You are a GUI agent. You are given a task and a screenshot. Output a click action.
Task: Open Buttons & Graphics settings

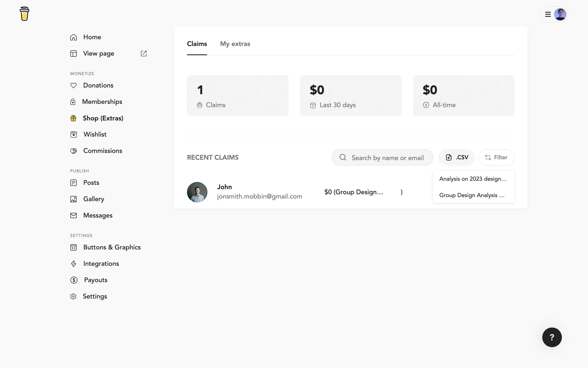point(112,247)
